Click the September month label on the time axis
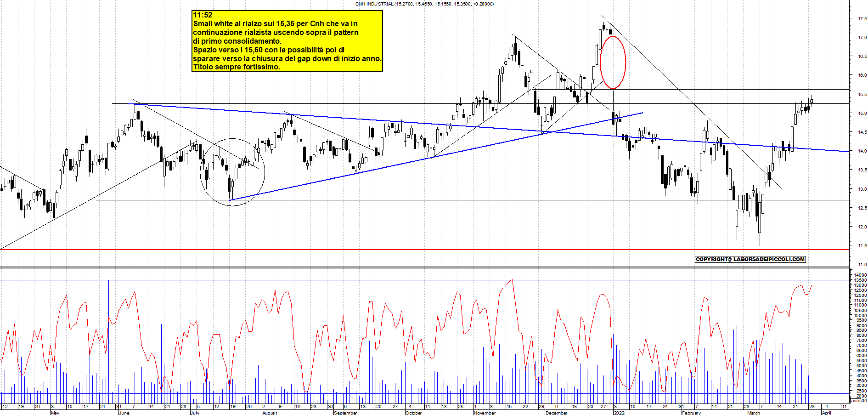This screenshot has width=868, height=415. point(345,413)
